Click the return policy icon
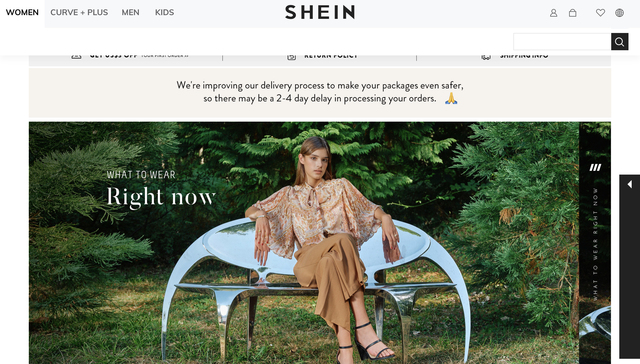Viewport: 640px width, 364px height. 291,57
